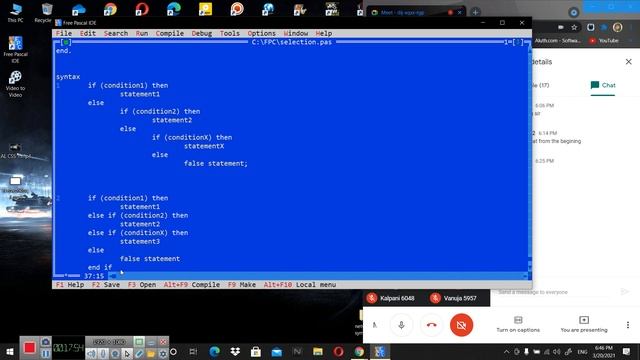The height and width of the screenshot is (360, 640).
Task: Click F1 Help in the status bar
Action: pos(70,285)
